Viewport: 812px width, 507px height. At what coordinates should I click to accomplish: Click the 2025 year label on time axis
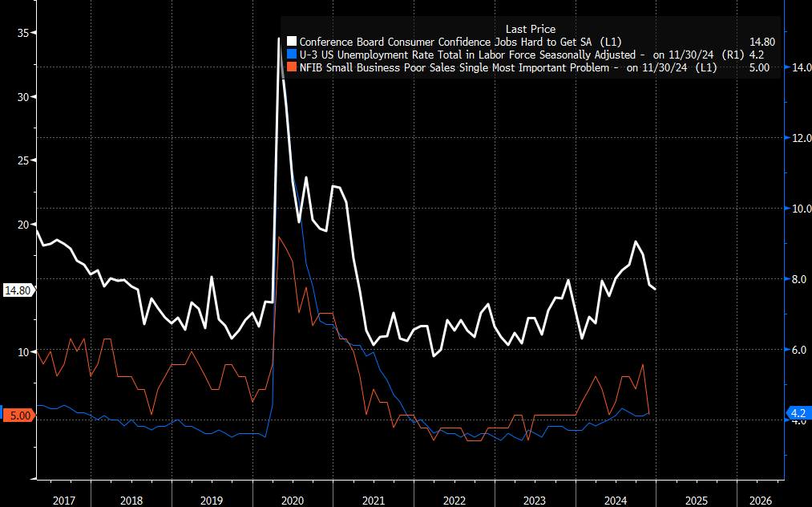coord(697,501)
